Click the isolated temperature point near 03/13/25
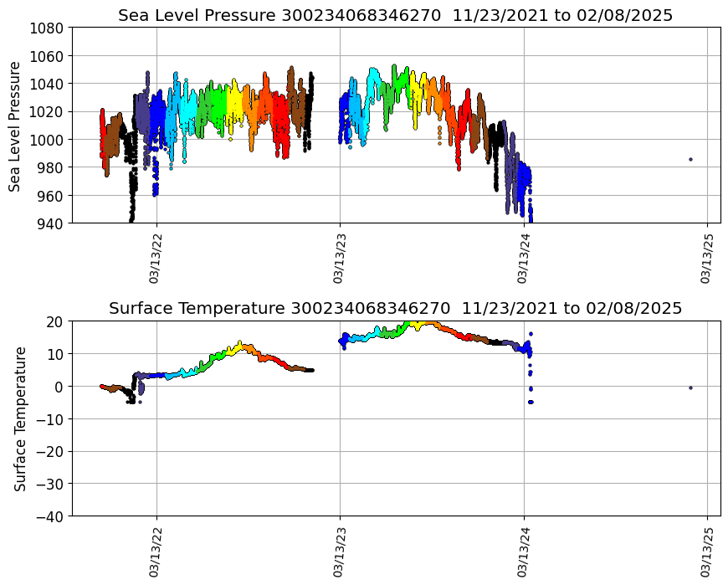 coord(690,387)
